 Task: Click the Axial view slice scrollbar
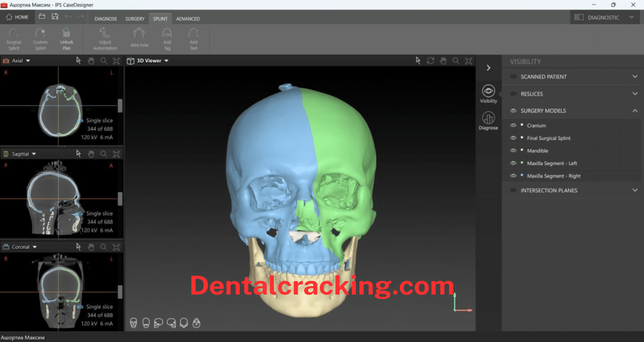(x=120, y=105)
